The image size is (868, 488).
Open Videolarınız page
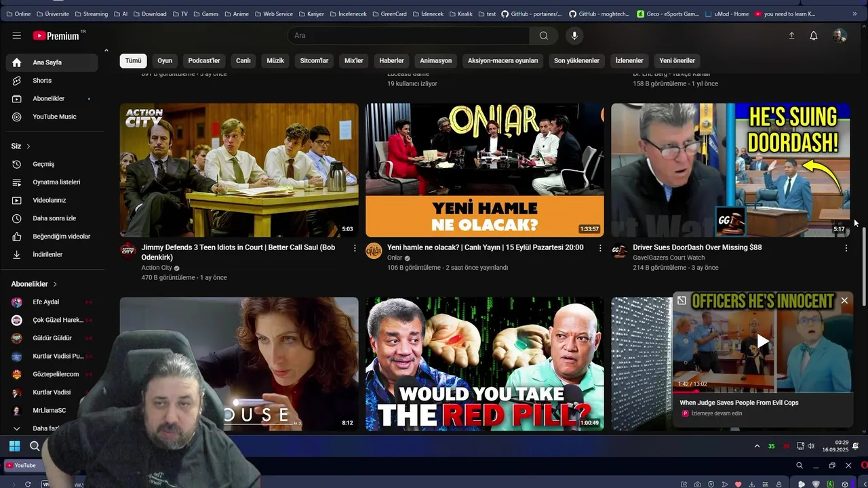click(52, 201)
